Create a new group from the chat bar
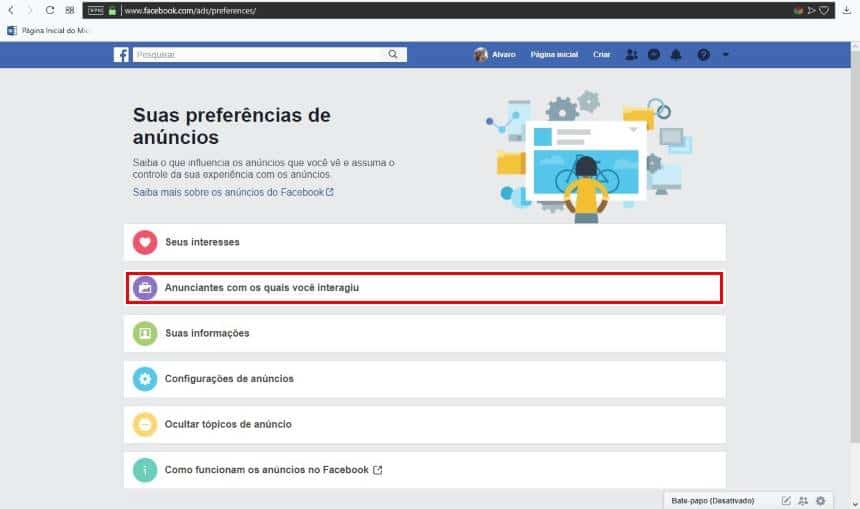860x509 pixels. click(x=803, y=500)
